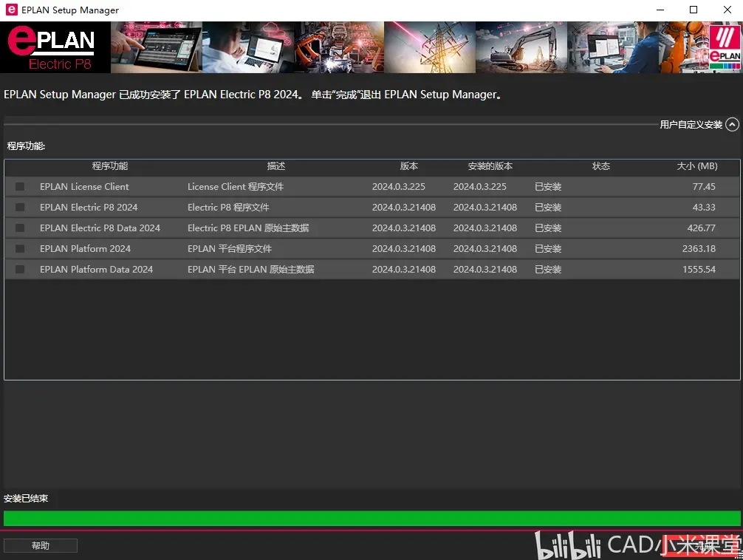The width and height of the screenshot is (743, 560).
Task: Click the 安装的版本 column header
Action: pyautogui.click(x=490, y=166)
